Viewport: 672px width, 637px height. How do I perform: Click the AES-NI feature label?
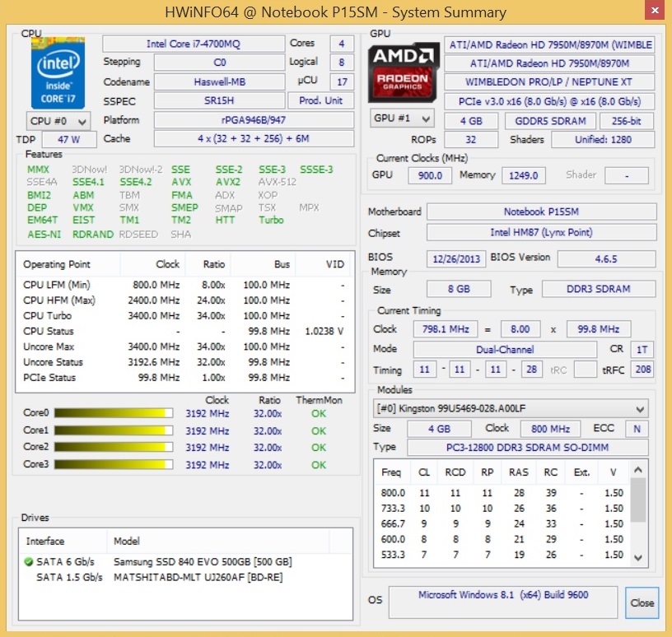(44, 235)
